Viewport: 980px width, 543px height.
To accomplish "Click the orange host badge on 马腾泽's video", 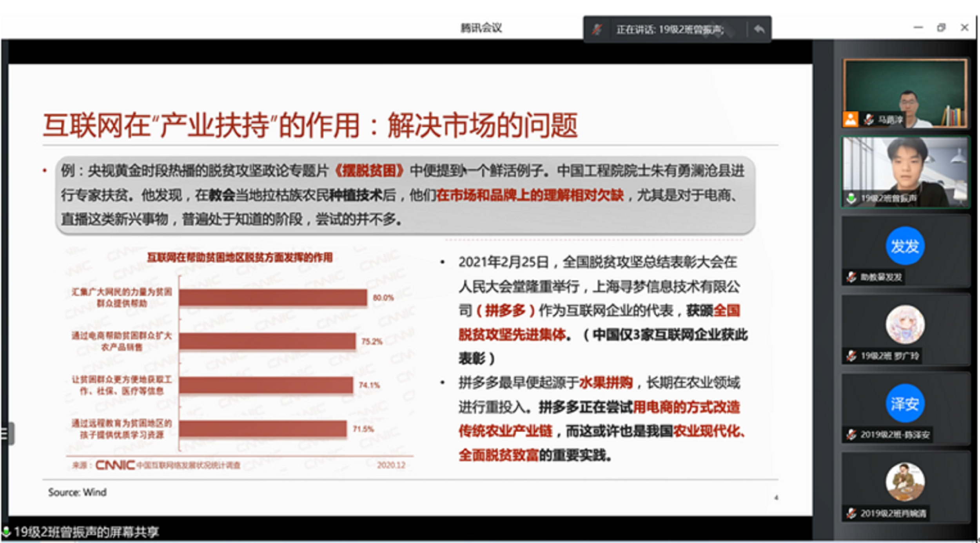I will pyautogui.click(x=850, y=119).
